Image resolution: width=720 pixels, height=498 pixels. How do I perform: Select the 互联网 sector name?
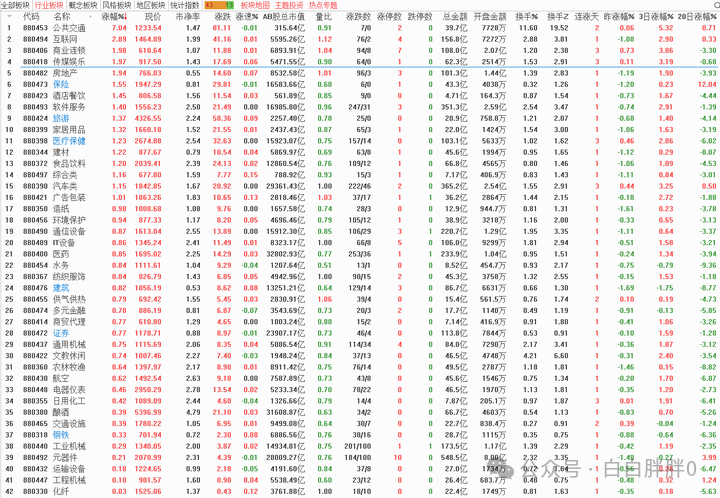tap(65, 39)
